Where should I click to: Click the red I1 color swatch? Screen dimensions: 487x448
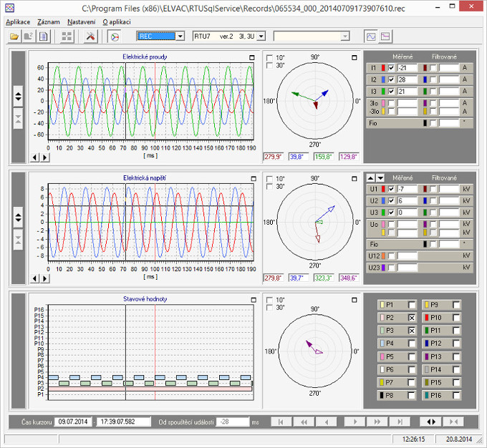coord(383,68)
